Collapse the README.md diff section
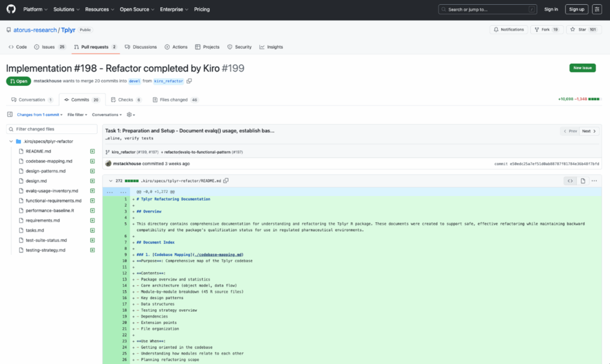Image resolution: width=610 pixels, height=364 pixels. [x=110, y=181]
